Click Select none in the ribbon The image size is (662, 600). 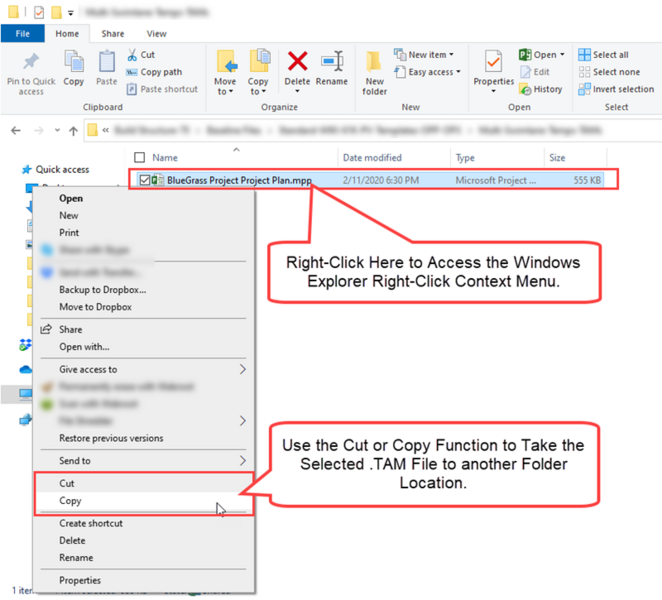[x=609, y=72]
